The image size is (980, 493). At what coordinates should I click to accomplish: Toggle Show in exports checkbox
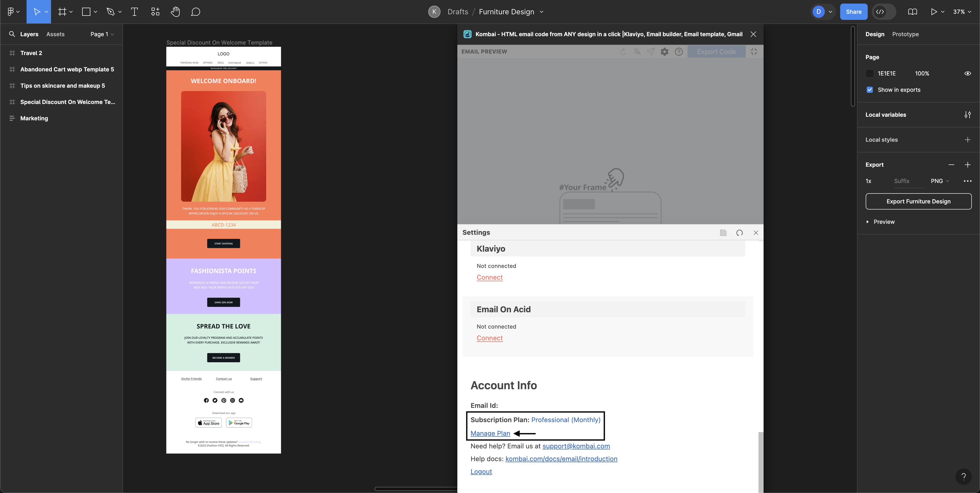pyautogui.click(x=870, y=89)
